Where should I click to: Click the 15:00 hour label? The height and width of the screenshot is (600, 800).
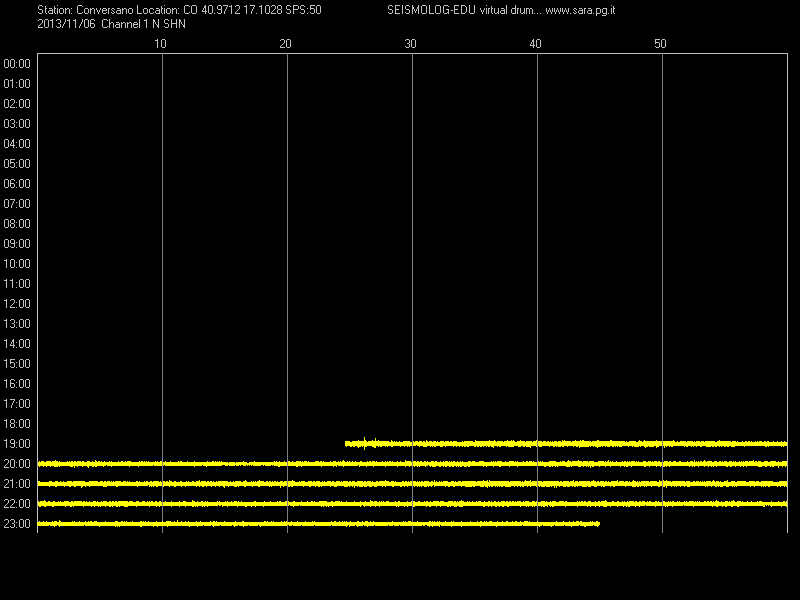pos(17,364)
